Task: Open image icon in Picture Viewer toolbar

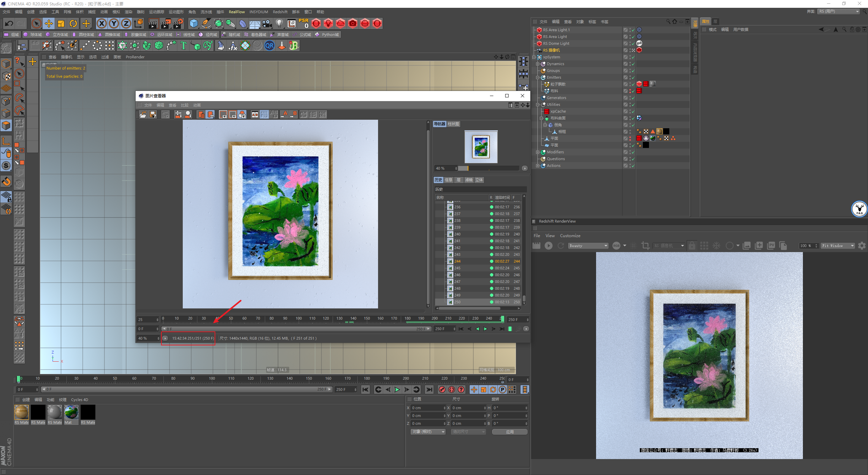Action: click(143, 115)
